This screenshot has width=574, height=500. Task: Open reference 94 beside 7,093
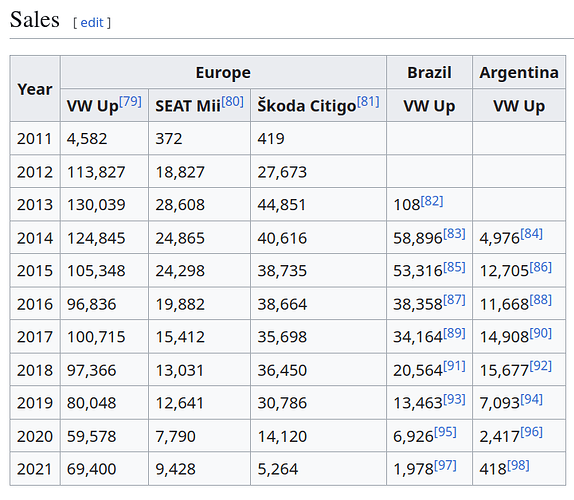click(532, 399)
